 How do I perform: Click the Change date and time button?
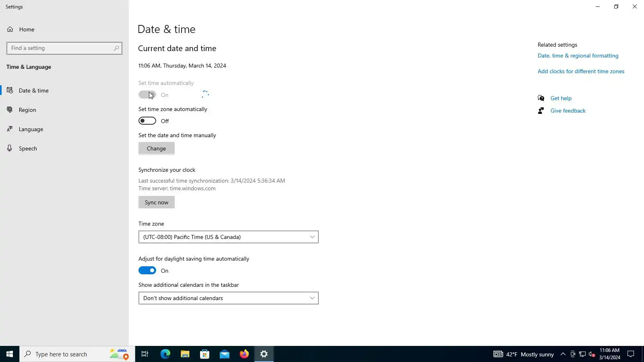157,148
